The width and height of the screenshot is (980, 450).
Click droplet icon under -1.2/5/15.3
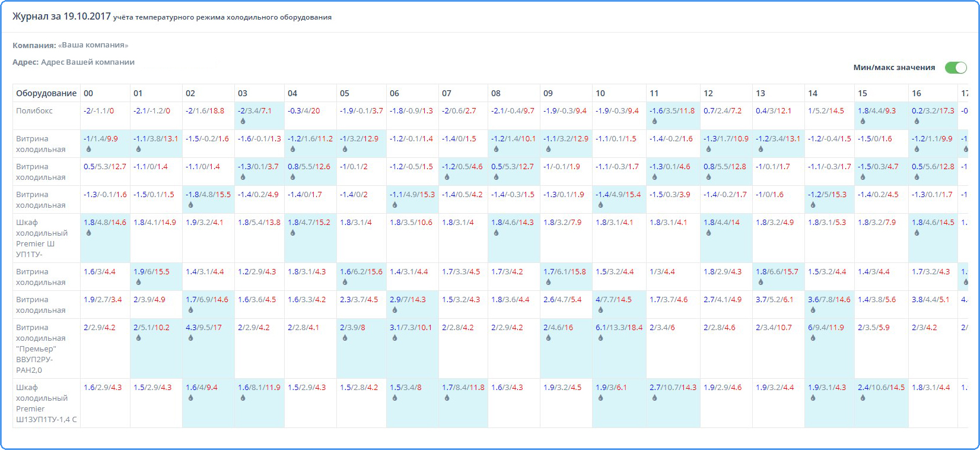tap(813, 205)
